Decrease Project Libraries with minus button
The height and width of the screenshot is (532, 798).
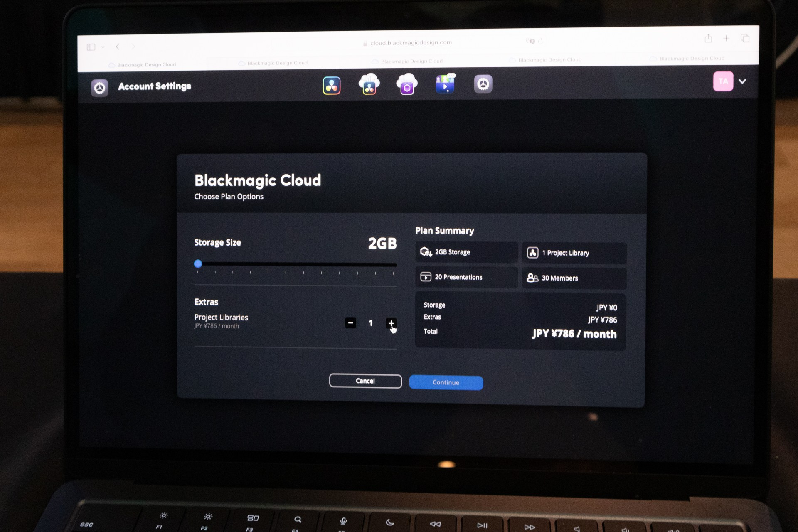pos(350,323)
